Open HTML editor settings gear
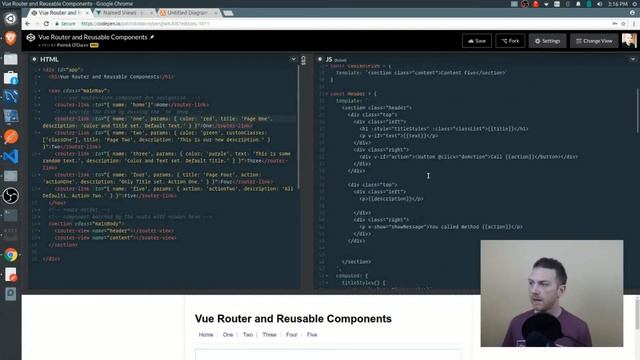The width and height of the screenshot is (640, 360). pos(34,59)
